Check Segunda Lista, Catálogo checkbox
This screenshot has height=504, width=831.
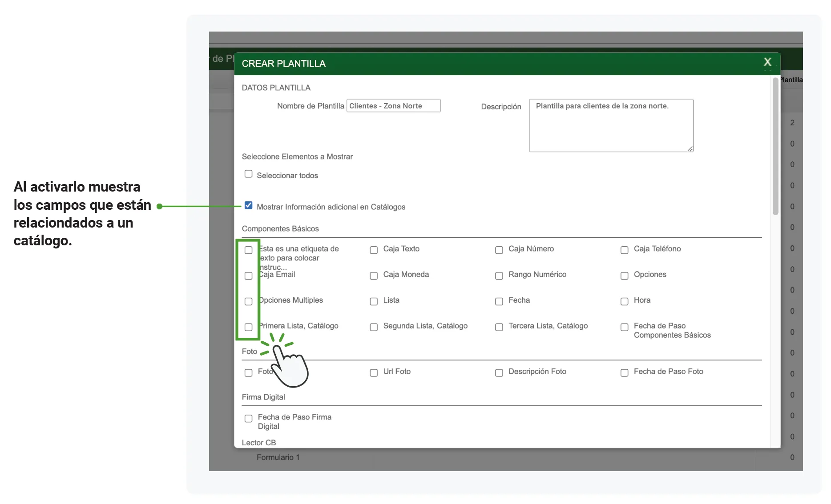pos(374,327)
